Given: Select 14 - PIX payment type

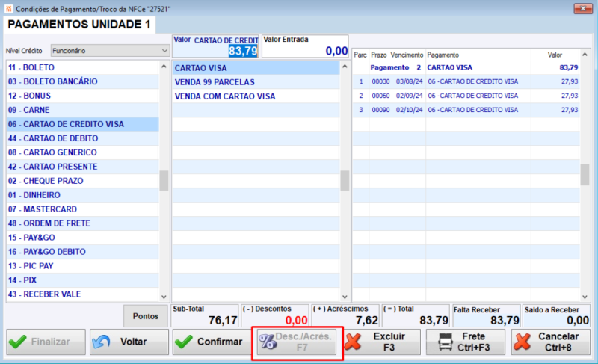Looking at the screenshot, I should [82, 280].
